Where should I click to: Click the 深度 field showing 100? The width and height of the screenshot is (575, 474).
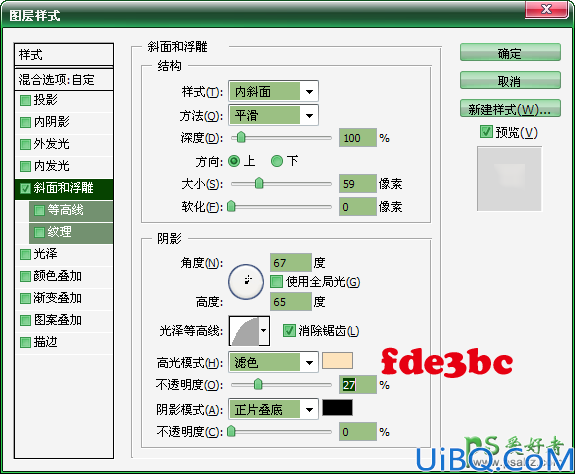[358, 138]
